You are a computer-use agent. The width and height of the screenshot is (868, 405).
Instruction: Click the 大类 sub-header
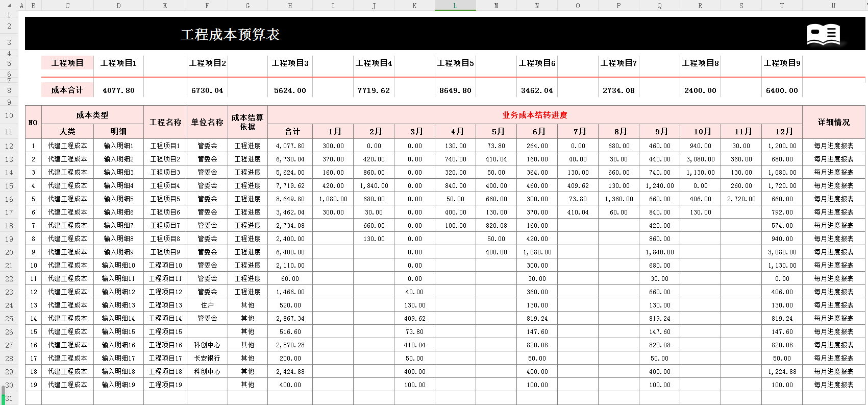click(x=67, y=131)
